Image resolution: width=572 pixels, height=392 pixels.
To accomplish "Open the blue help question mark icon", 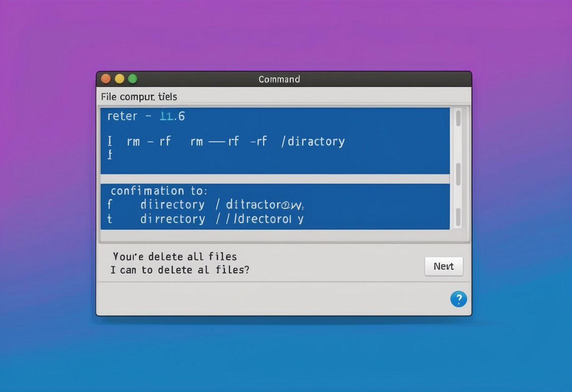I will [x=458, y=299].
